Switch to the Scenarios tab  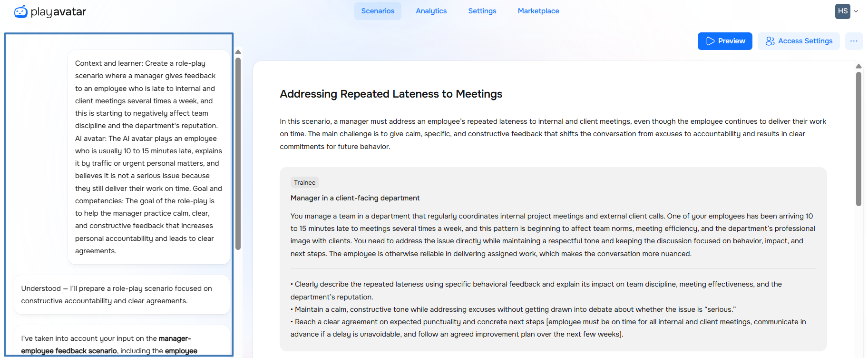click(x=378, y=11)
